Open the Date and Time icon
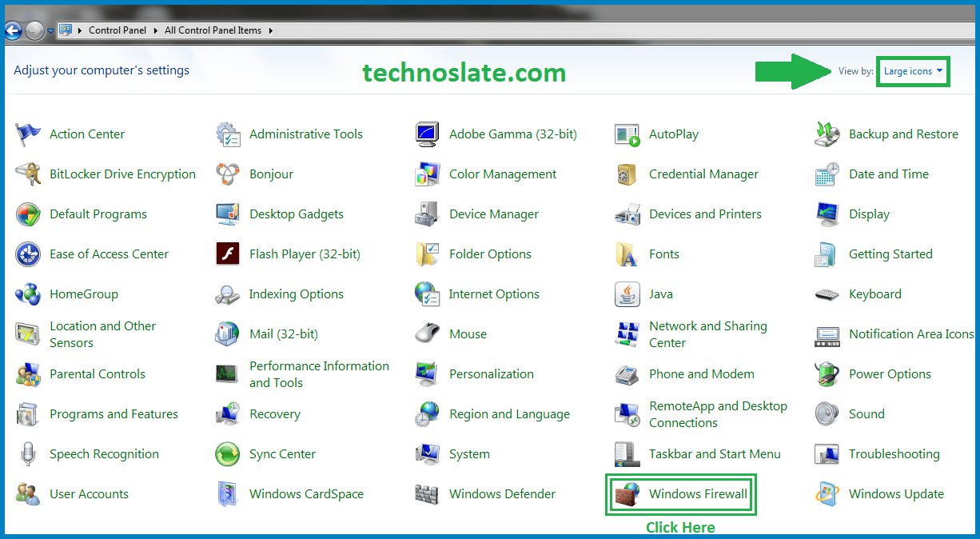 827,174
